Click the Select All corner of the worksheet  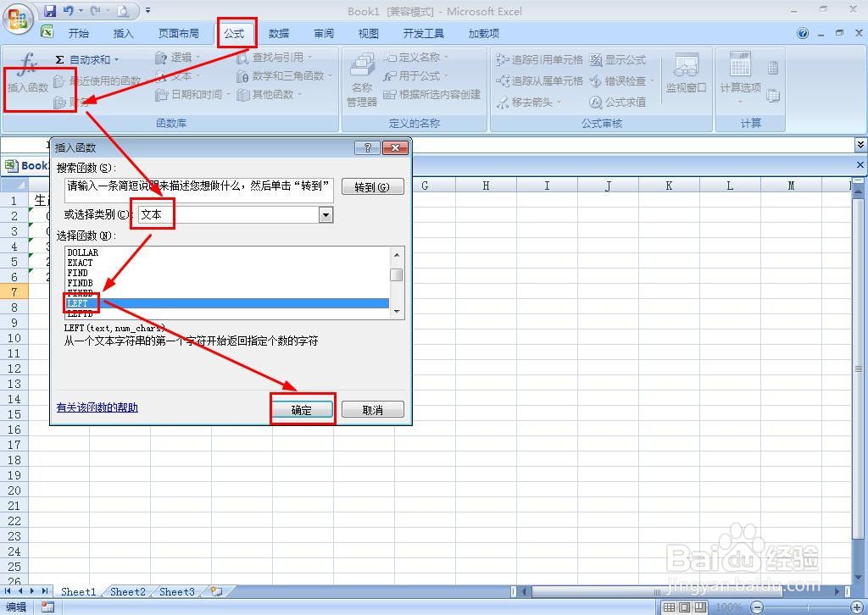pyautogui.click(x=14, y=186)
